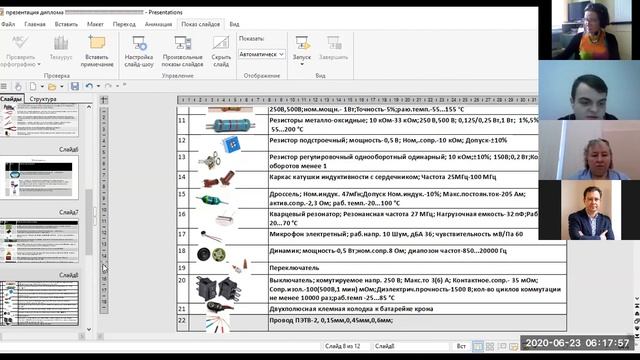The height and width of the screenshot is (360, 640).
Task: Open the Анимация ribbon tab
Action: [x=158, y=24]
